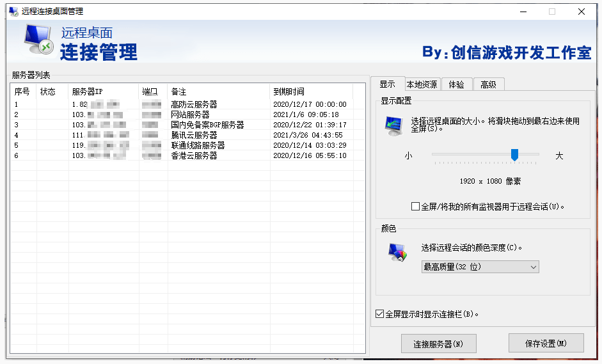
Task: Select the 高防云服务器 row
Action: point(194,104)
